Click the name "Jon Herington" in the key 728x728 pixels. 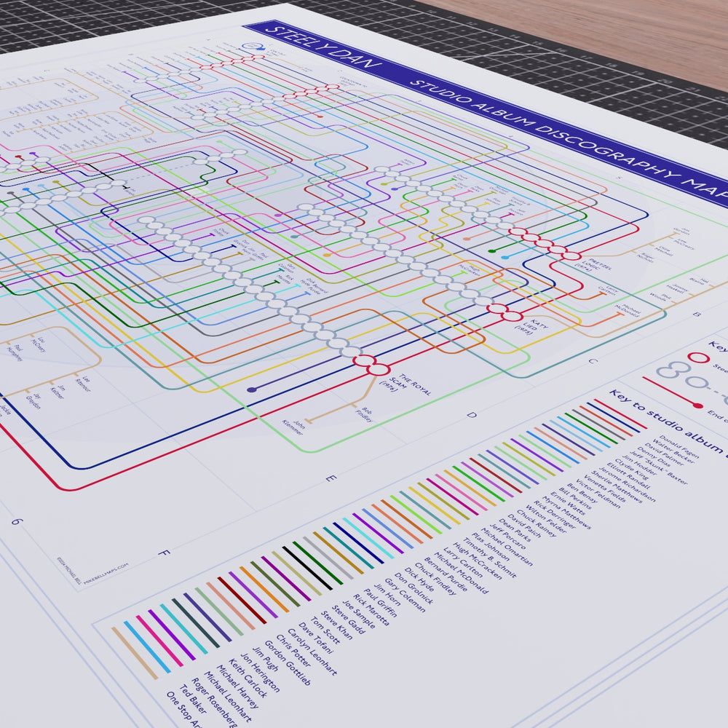click(260, 672)
